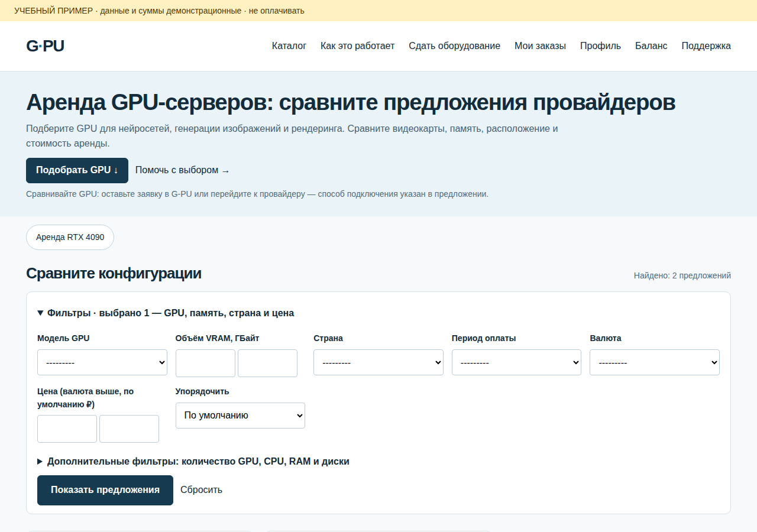Collapse the Фильтры section
The height and width of the screenshot is (532, 757).
(x=166, y=313)
